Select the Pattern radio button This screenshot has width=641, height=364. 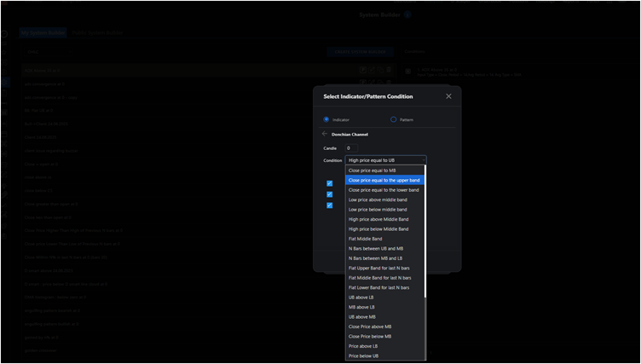click(393, 119)
